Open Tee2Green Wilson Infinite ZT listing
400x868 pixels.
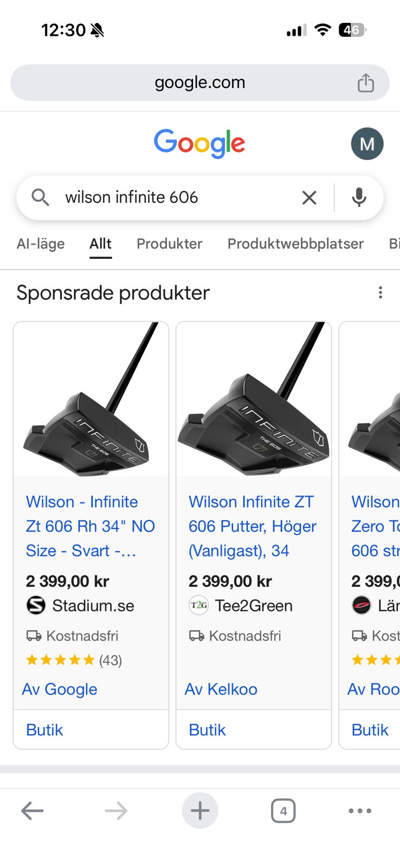click(253, 526)
